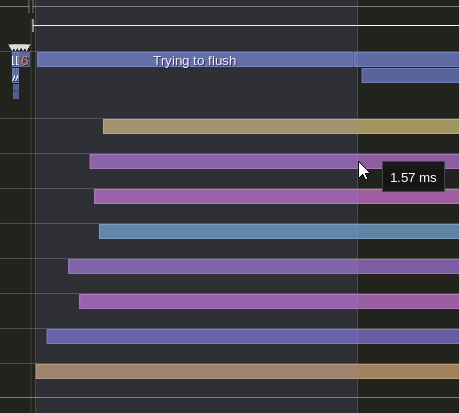The image size is (459, 413).
Task: Click the grey tick handle starting the white line
Action: coord(33,26)
